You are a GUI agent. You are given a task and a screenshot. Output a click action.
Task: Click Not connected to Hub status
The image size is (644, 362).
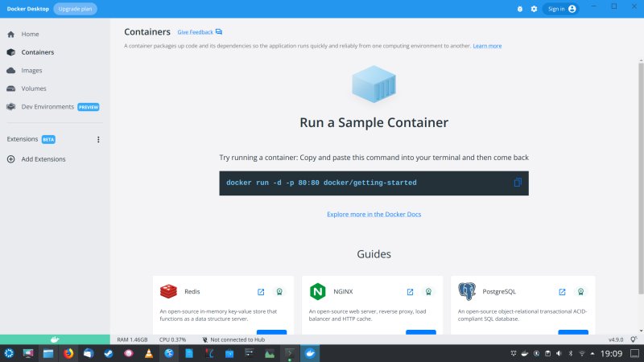click(x=233, y=339)
